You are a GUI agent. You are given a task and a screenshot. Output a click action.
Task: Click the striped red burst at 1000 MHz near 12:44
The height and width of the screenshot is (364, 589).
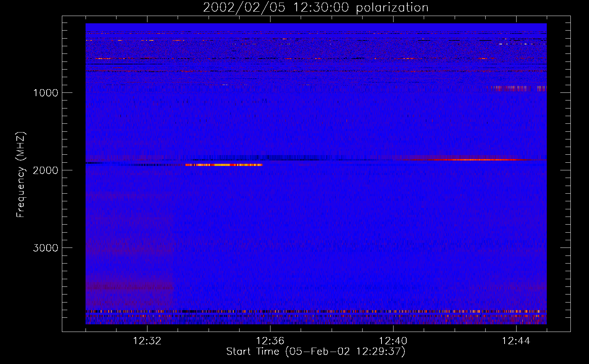(517, 88)
